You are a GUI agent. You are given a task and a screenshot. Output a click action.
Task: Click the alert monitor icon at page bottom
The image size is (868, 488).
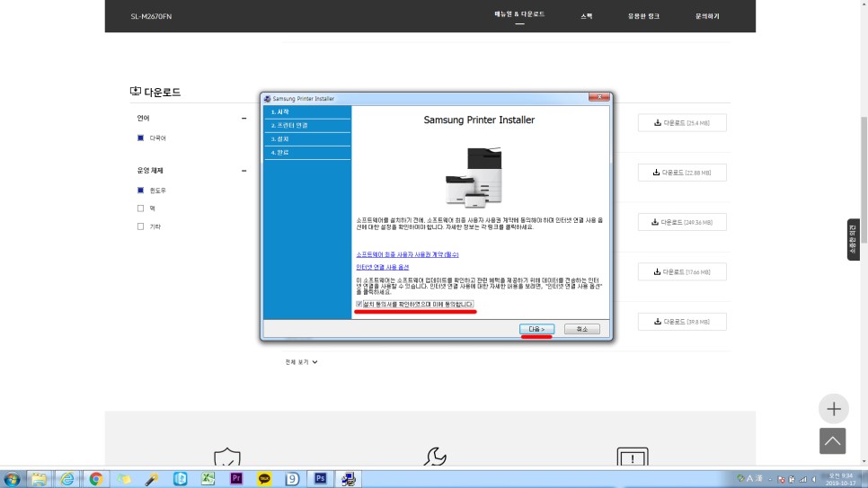point(633,457)
